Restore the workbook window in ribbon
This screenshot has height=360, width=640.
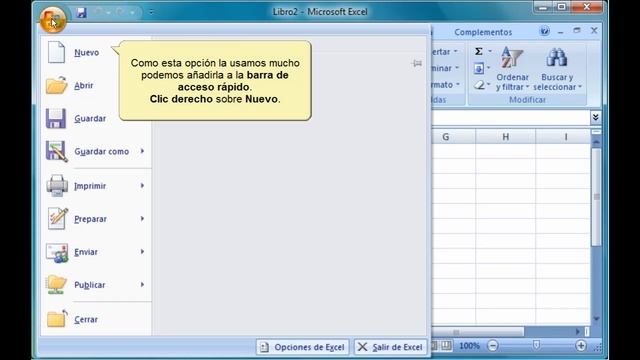[x=577, y=31]
